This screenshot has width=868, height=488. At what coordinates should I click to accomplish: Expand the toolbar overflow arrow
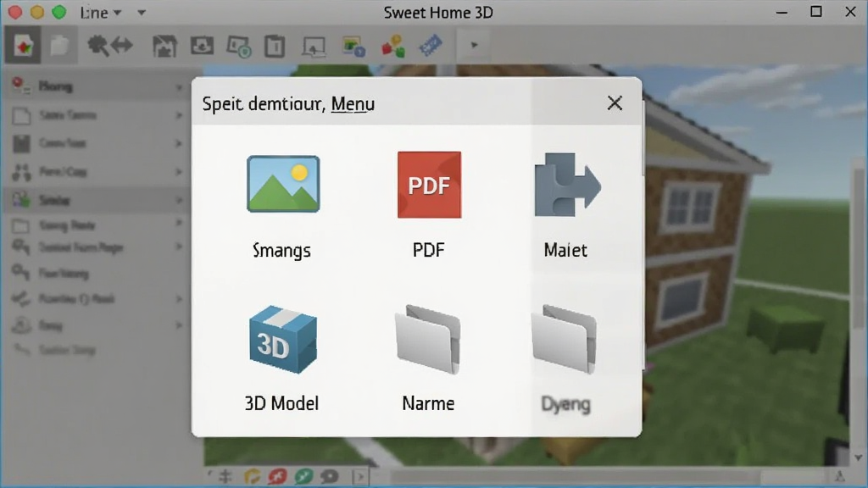click(474, 45)
